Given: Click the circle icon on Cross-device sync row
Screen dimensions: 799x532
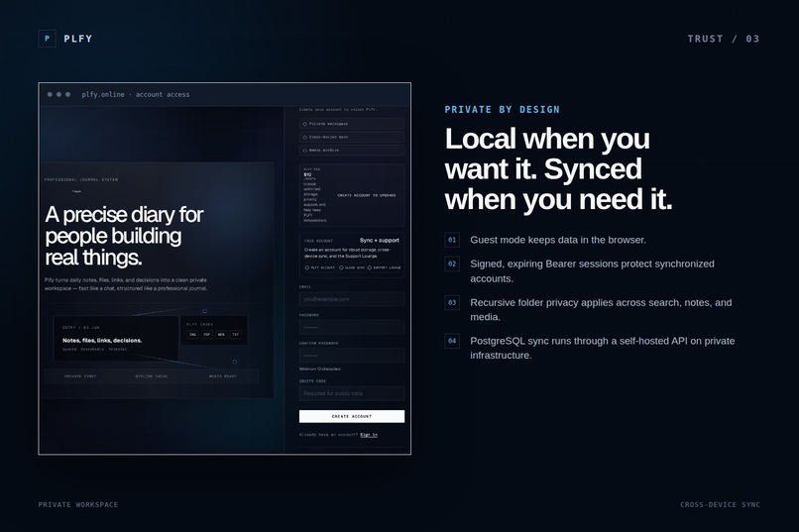Looking at the screenshot, I should (x=305, y=137).
